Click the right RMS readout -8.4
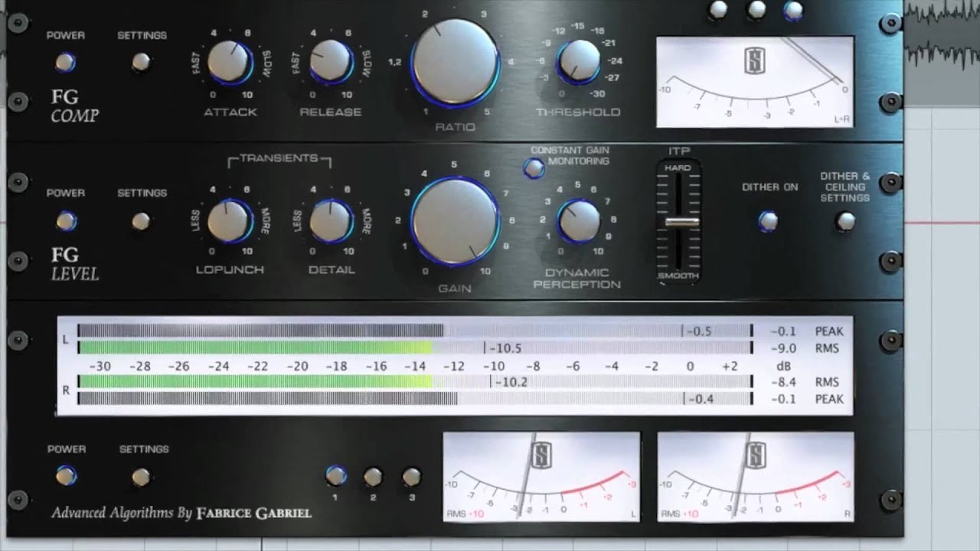Image resolution: width=980 pixels, height=551 pixels. click(x=783, y=382)
